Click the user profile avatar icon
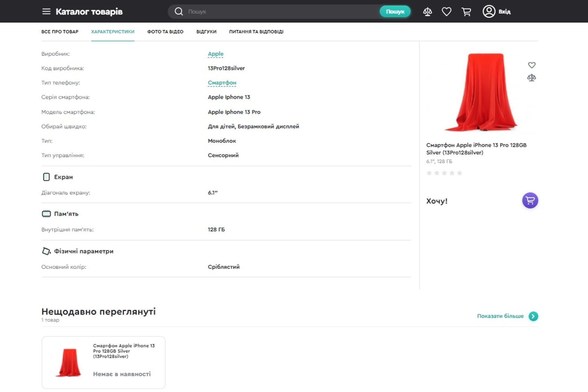 [489, 11]
